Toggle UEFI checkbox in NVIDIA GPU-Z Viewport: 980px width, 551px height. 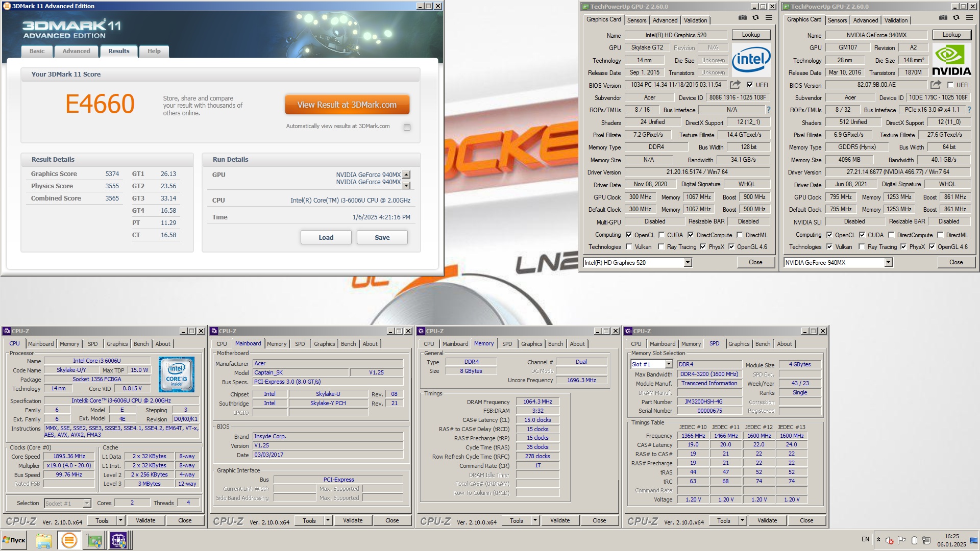950,85
